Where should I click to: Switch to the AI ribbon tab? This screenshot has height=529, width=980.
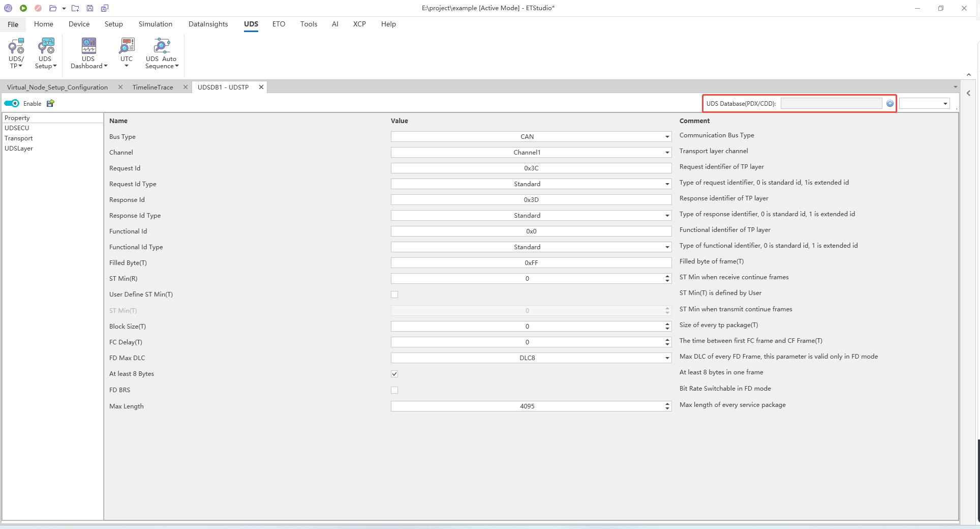[x=335, y=24]
